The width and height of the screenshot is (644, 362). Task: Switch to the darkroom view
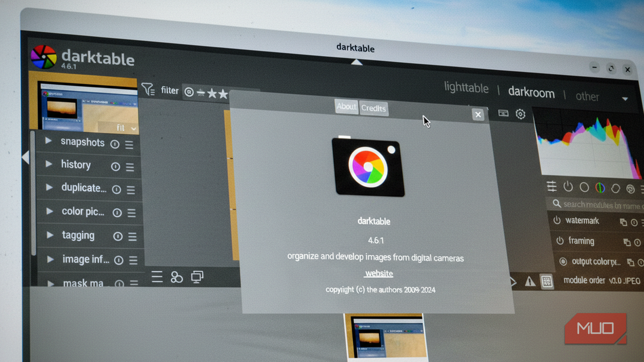pos(531,92)
